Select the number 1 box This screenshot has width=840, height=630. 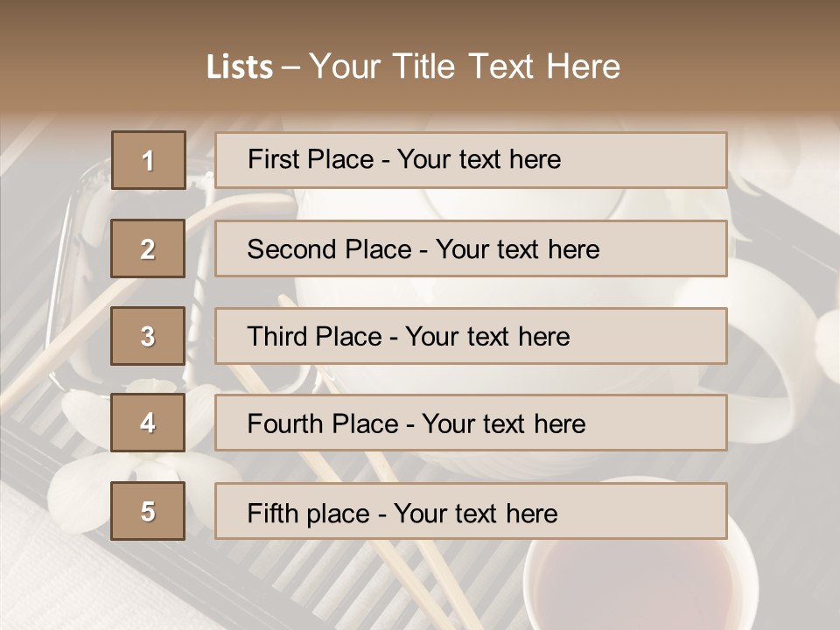click(x=148, y=160)
